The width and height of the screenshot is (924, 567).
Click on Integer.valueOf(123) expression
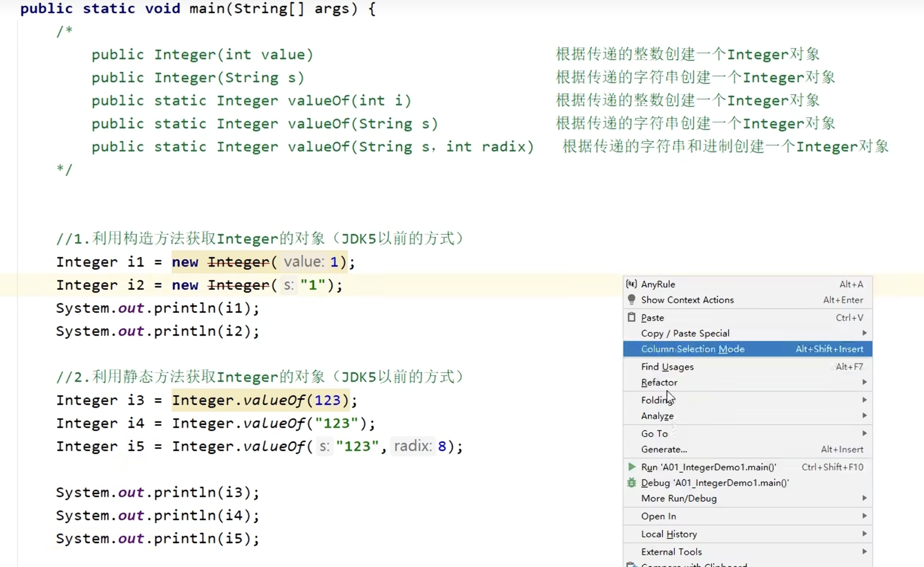coord(260,400)
